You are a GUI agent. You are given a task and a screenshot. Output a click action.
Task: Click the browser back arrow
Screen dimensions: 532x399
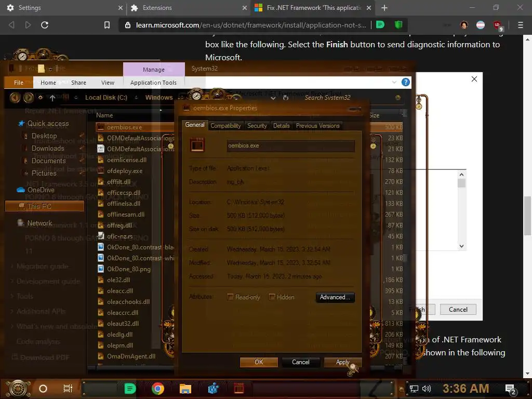coord(11,25)
